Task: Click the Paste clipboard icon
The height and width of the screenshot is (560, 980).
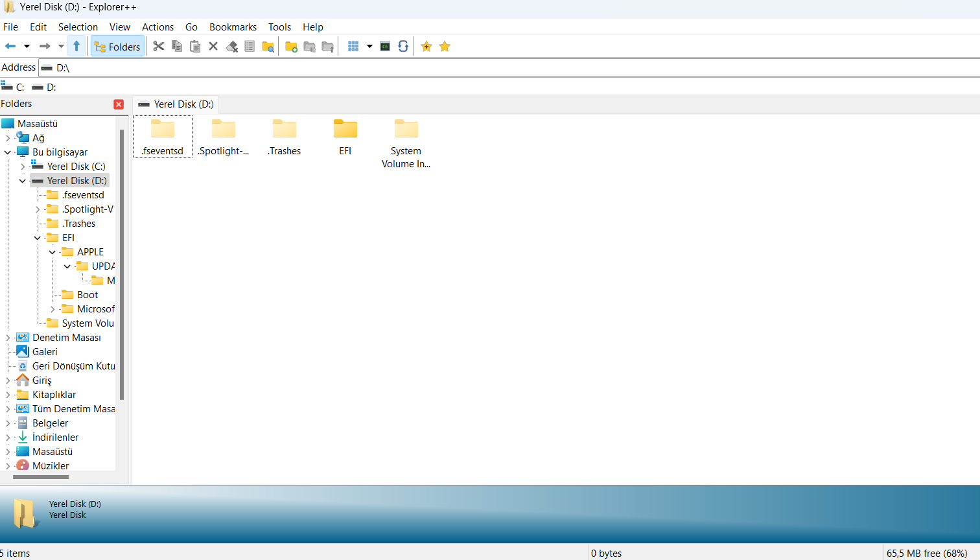Action: 194,46
